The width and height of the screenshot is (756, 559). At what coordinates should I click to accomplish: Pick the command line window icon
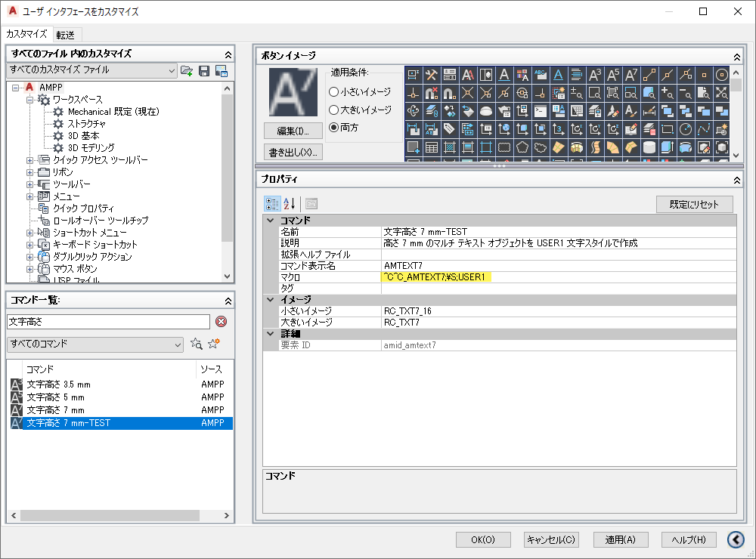[540, 111]
